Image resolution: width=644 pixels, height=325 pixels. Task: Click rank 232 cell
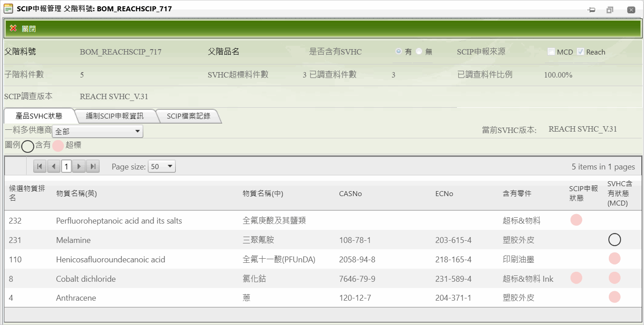pyautogui.click(x=15, y=221)
